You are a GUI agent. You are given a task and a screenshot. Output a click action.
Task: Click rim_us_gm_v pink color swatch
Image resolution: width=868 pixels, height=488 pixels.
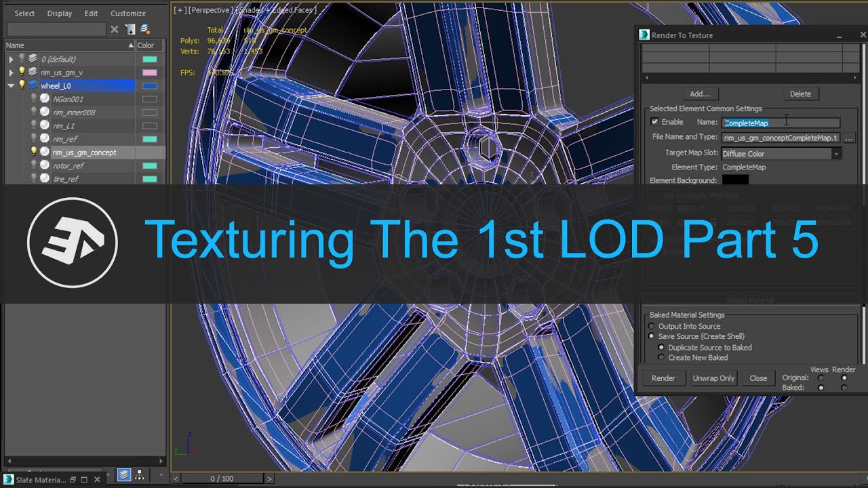coord(150,72)
